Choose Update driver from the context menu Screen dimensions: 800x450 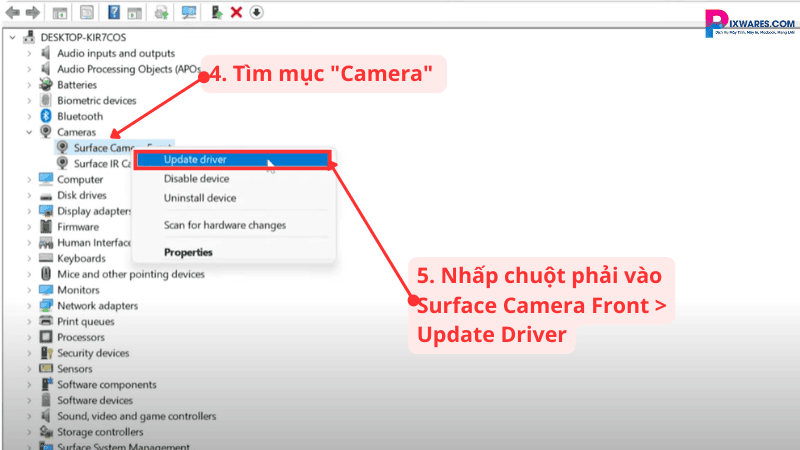coord(195,160)
